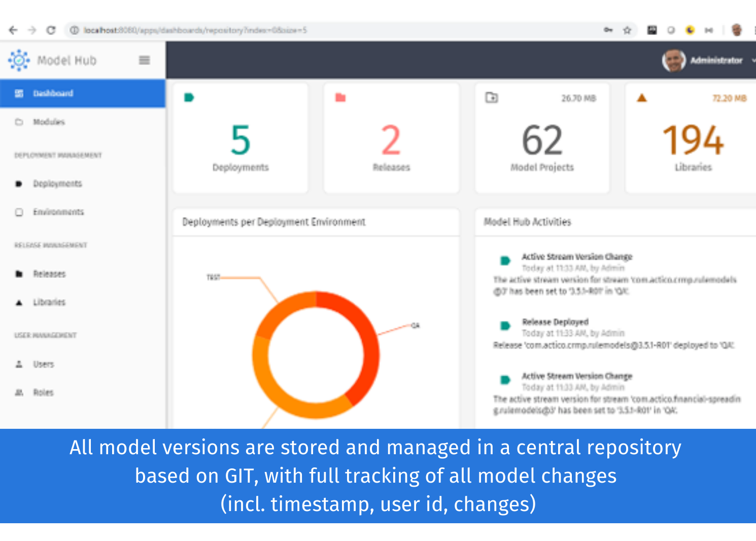Viewport: 756px width, 541px height.
Task: Reload the page using the refresh button
Action: pos(51,30)
